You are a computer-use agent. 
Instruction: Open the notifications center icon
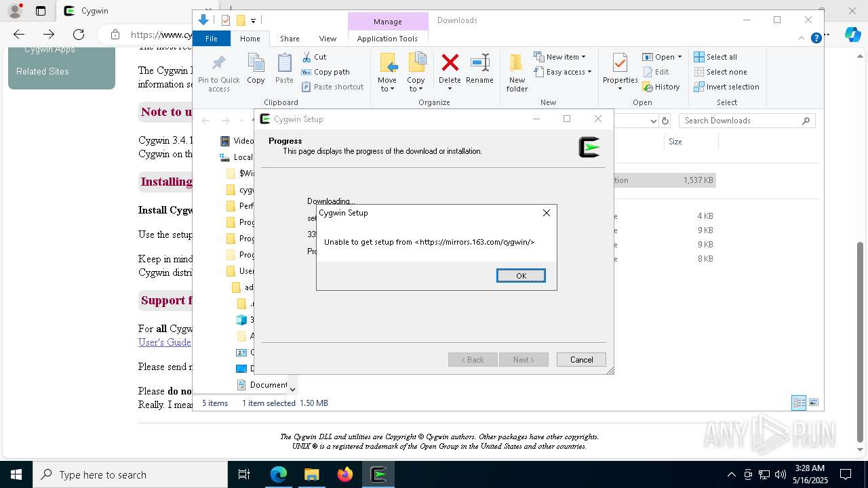click(x=846, y=474)
